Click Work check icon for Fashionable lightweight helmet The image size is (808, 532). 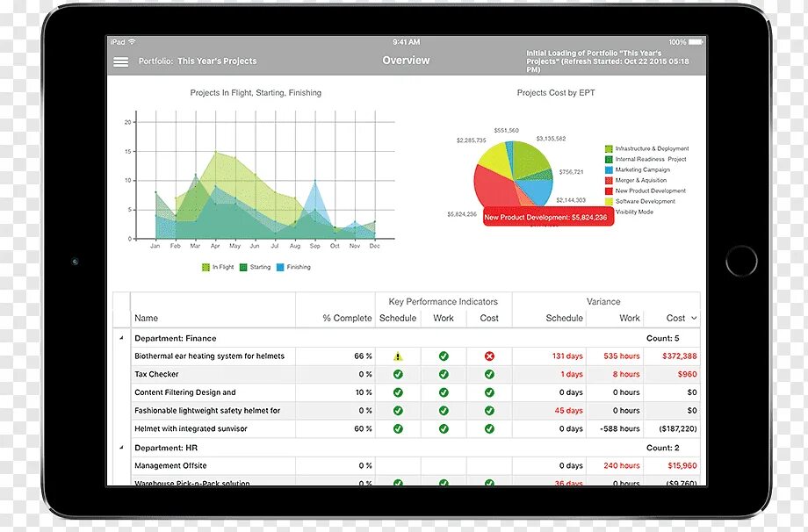click(x=444, y=411)
